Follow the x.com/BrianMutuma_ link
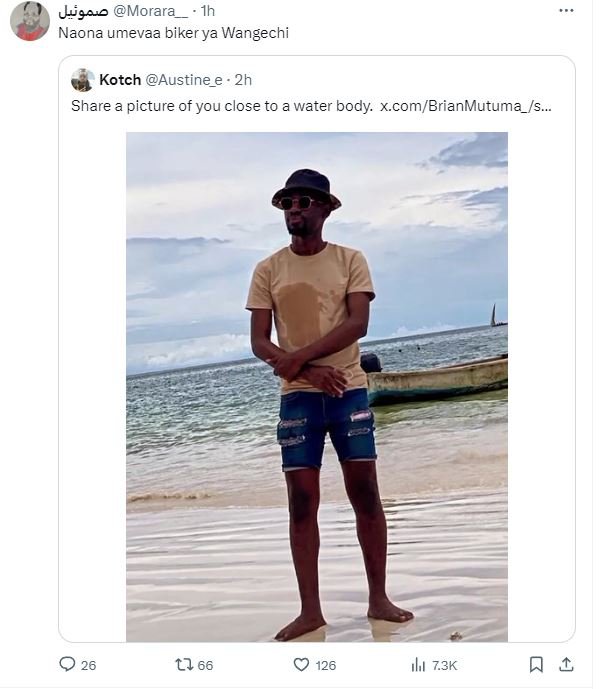 click(465, 106)
